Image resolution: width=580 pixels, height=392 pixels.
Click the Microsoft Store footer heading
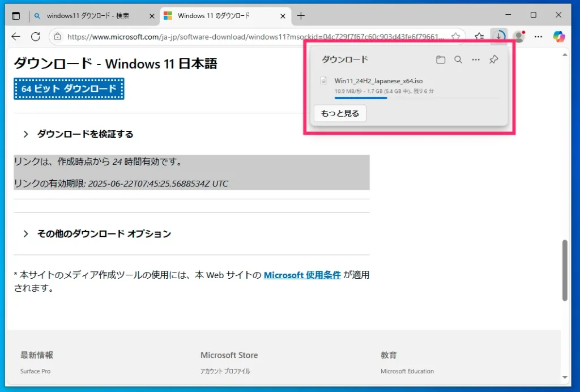click(229, 355)
